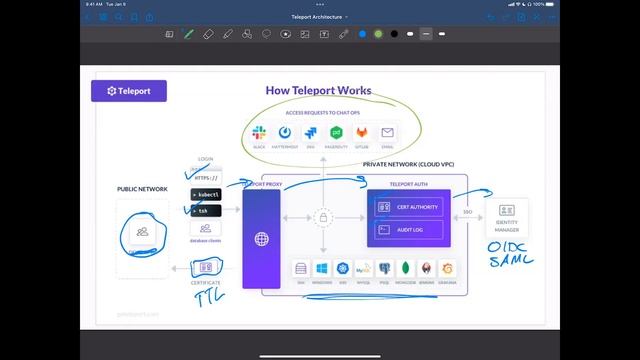Click the Kubernetes wheel icon
The image size is (640, 360).
pos(342,269)
